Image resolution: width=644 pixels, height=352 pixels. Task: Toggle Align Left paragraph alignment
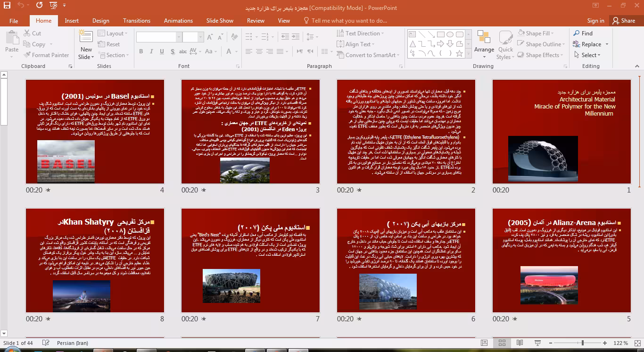point(248,51)
